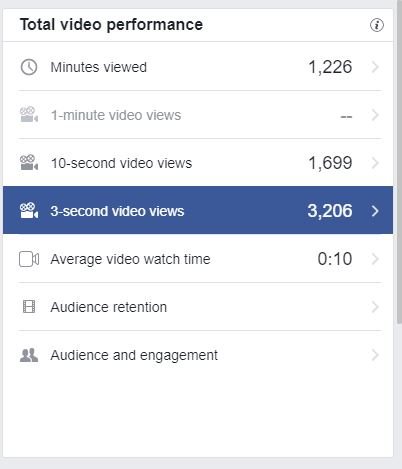Click the camera icon for 3-second video views
The height and width of the screenshot is (469, 402).
[x=29, y=210]
